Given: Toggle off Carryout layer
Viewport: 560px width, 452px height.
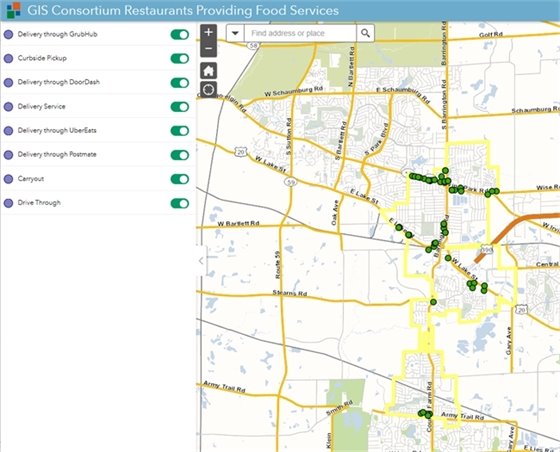Looking at the screenshot, I should (x=180, y=179).
